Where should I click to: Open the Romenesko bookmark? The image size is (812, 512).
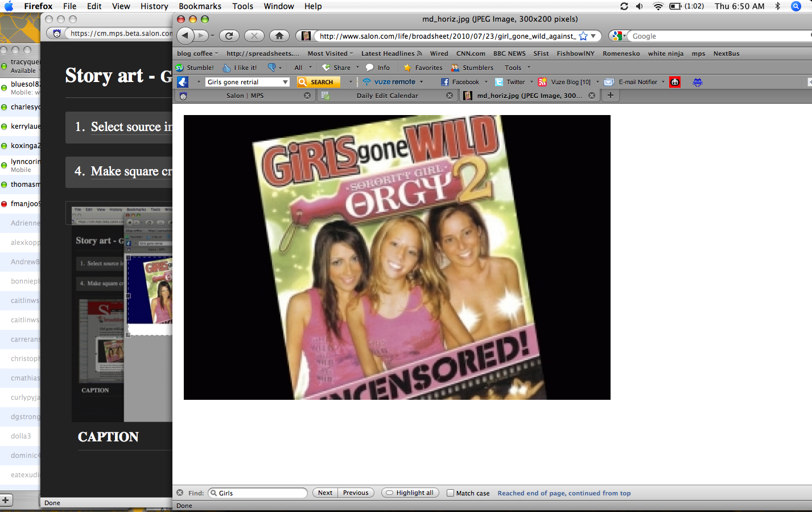621,54
